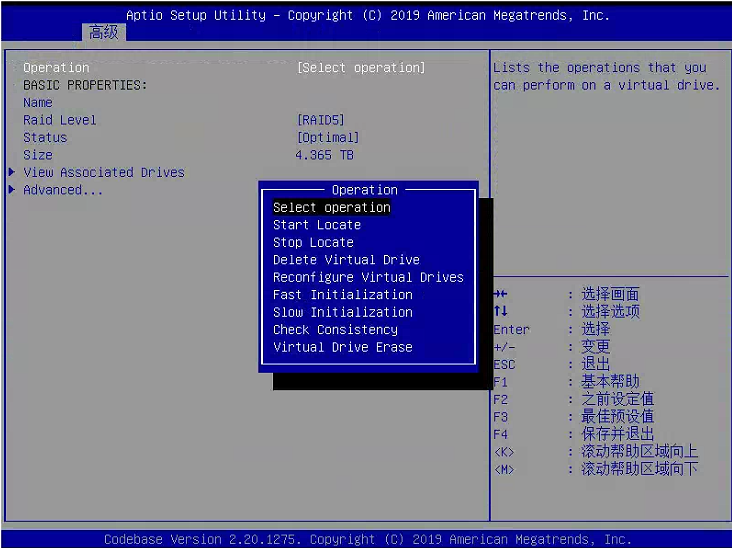Click the F2 key hint
Image resolution: width=732 pixels, height=548 pixels.
[500, 400]
